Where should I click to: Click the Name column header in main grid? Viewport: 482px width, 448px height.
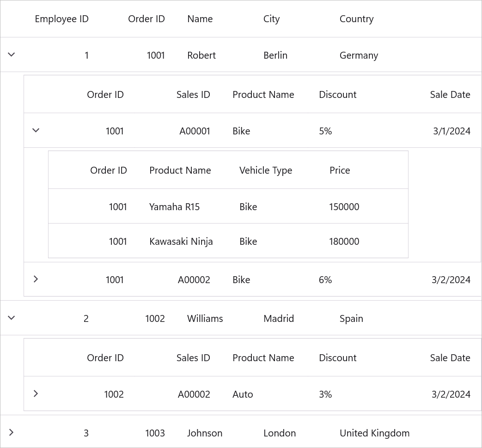coord(200,19)
